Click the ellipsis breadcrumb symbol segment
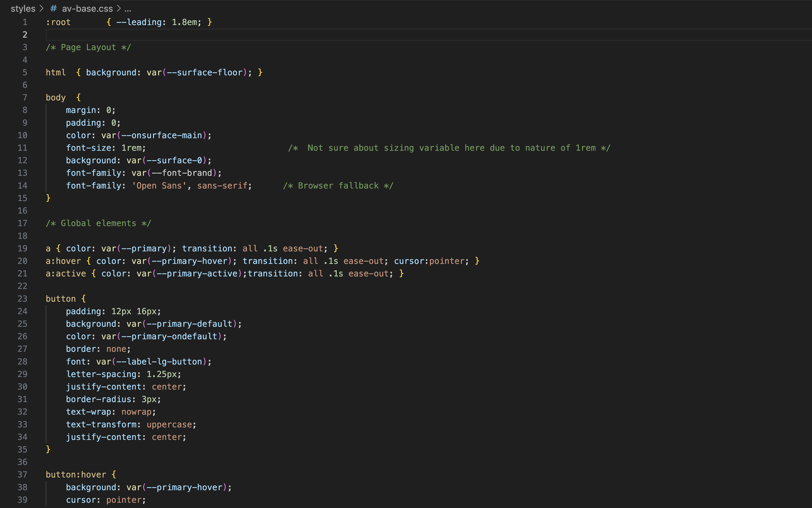The image size is (812, 508). click(128, 9)
